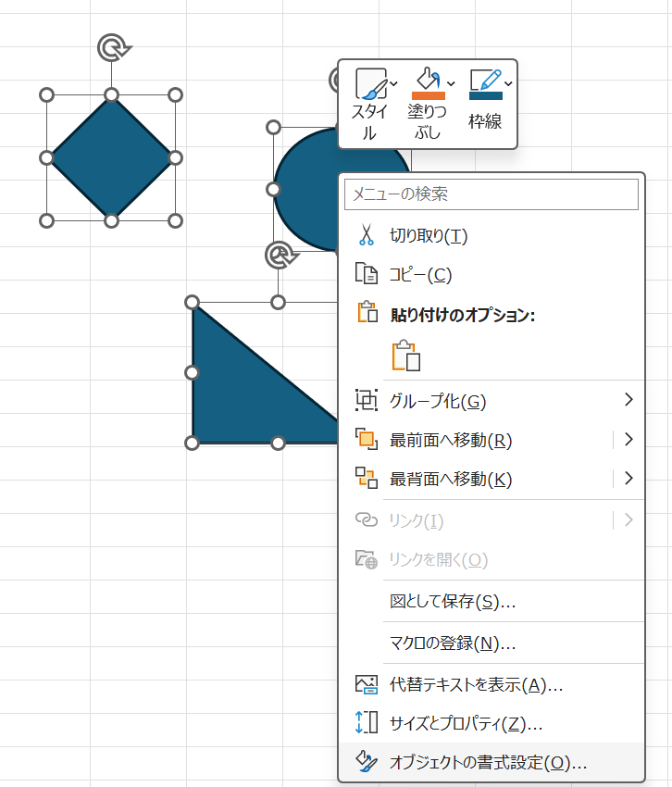Click the paste clipboard icon under 貼り付けのオプション
Screen dimensions: 672x787
(405, 356)
